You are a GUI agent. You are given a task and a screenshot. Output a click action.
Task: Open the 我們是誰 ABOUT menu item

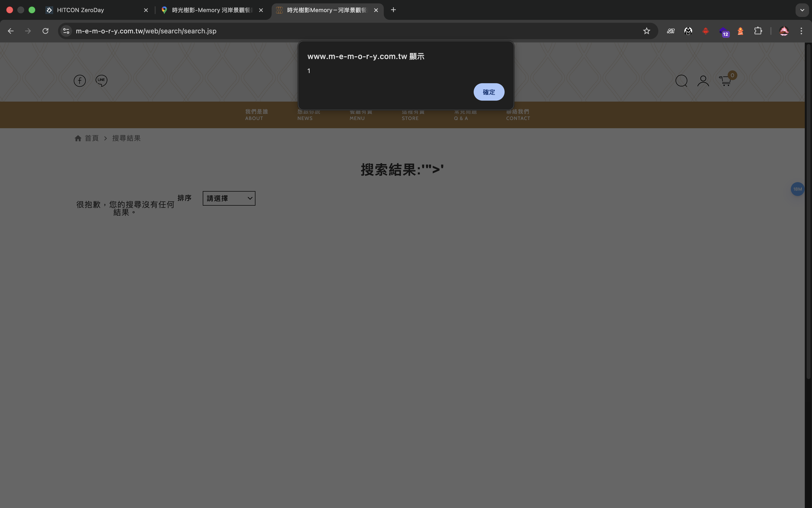[256, 115]
